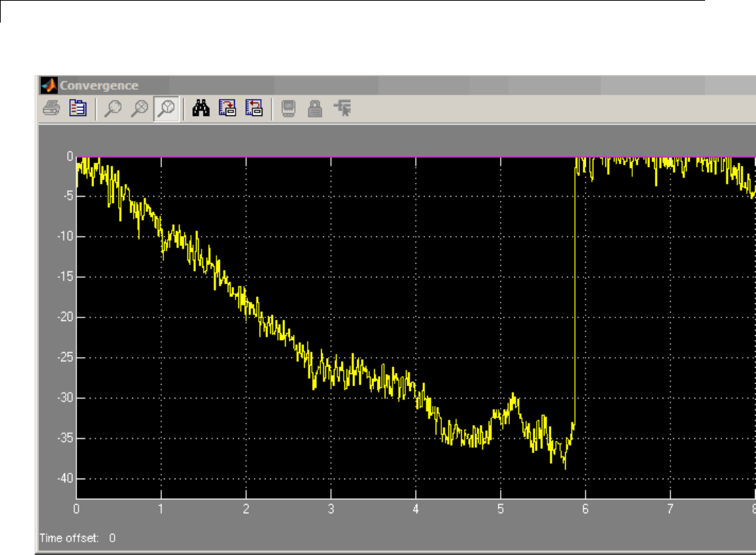Click the y-axis label -35

tap(65, 438)
